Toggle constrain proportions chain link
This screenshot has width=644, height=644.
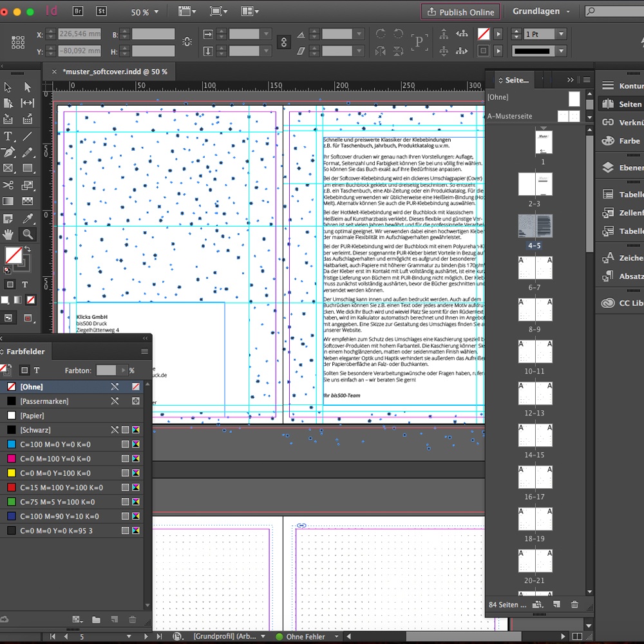[283, 42]
